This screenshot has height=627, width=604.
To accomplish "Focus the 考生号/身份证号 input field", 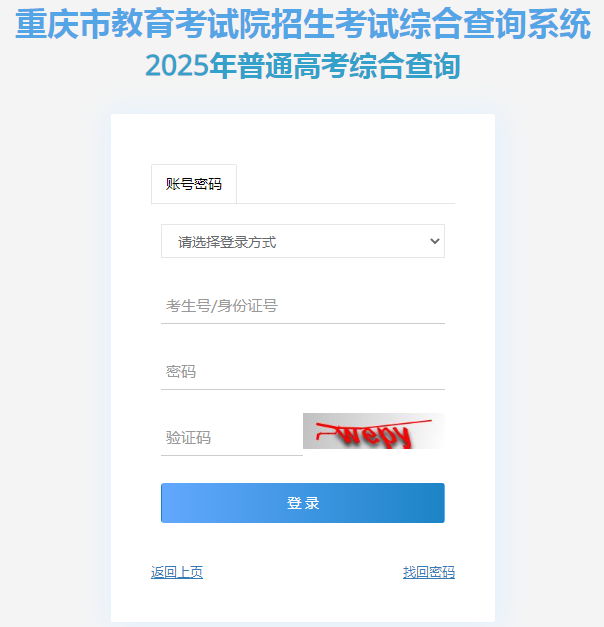I will [303, 306].
